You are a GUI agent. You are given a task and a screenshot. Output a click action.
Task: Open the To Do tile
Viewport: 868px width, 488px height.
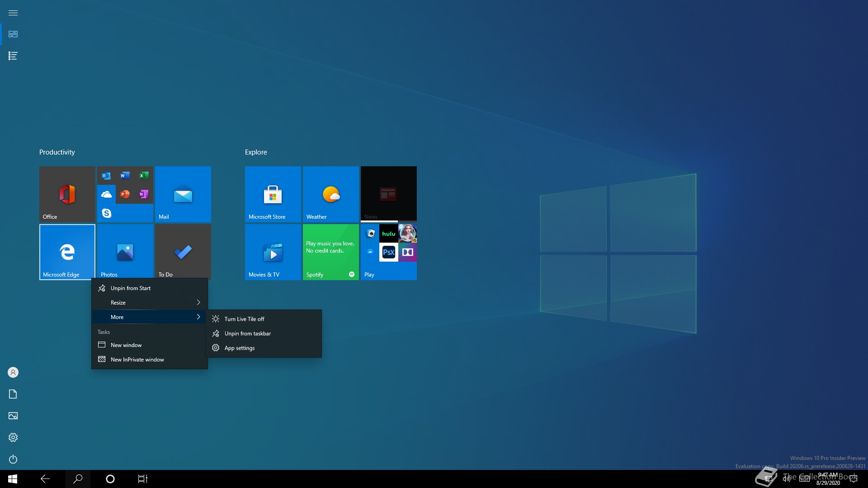pos(183,252)
